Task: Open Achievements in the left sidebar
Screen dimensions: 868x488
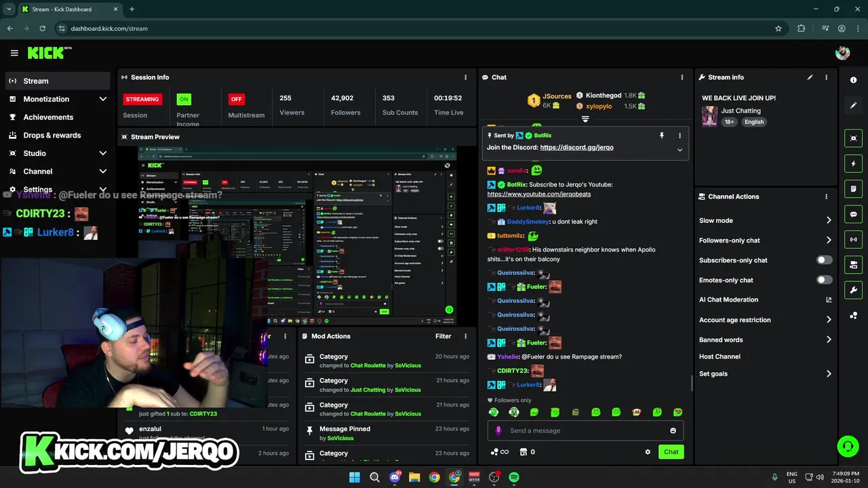Action: [58, 117]
